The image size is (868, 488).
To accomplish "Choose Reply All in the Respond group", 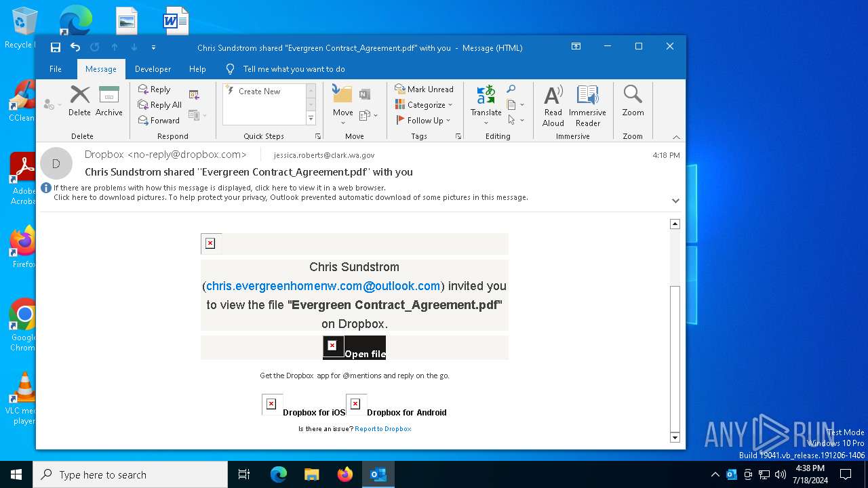I will [160, 104].
